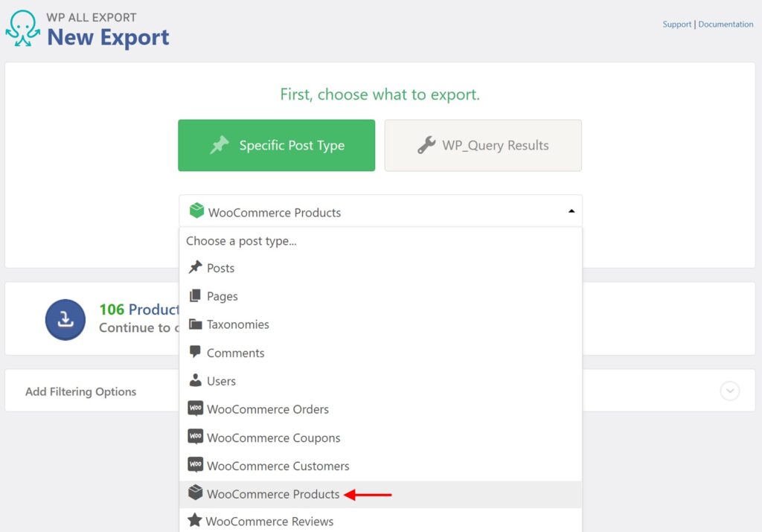This screenshot has width=762, height=532.
Task: Click the 'WP ALL EXPORT' title text
Action: tap(92, 18)
